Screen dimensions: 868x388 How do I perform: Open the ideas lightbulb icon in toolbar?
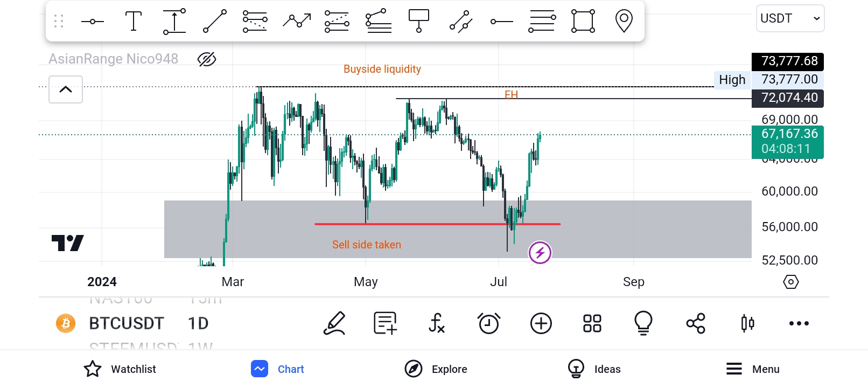[x=643, y=323]
